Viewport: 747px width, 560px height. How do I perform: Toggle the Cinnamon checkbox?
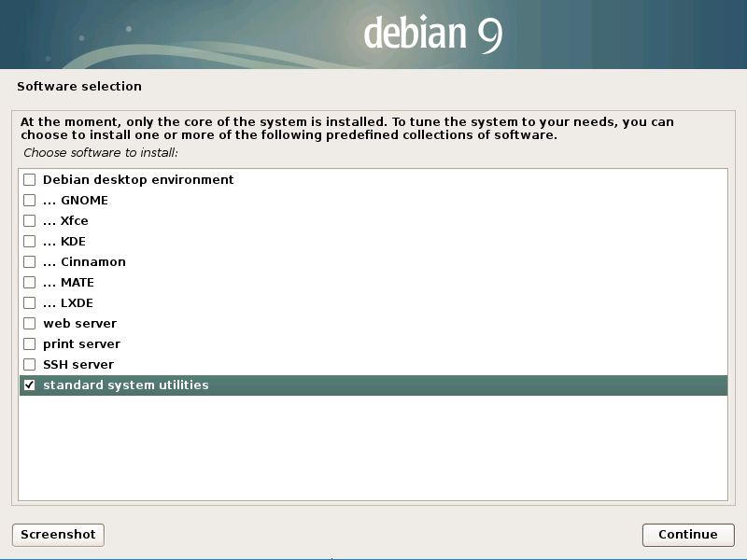30,261
